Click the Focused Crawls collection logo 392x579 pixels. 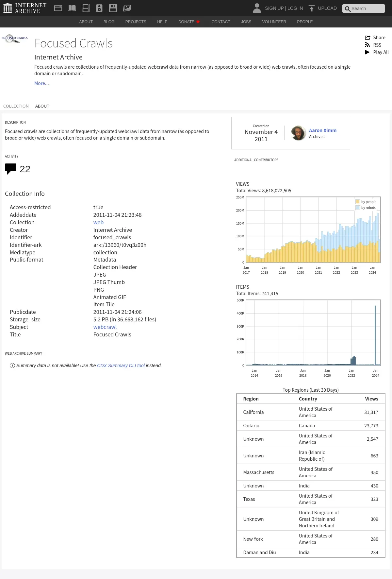click(x=15, y=39)
